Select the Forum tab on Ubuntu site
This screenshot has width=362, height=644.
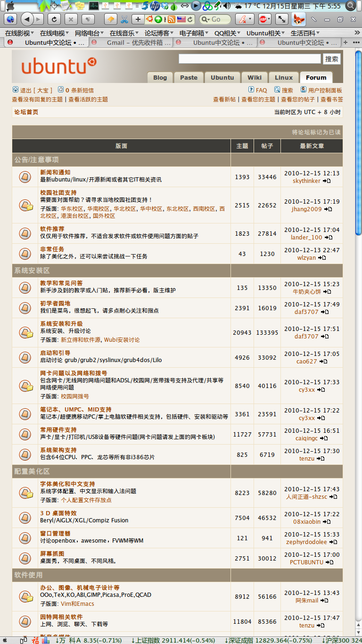coord(316,77)
